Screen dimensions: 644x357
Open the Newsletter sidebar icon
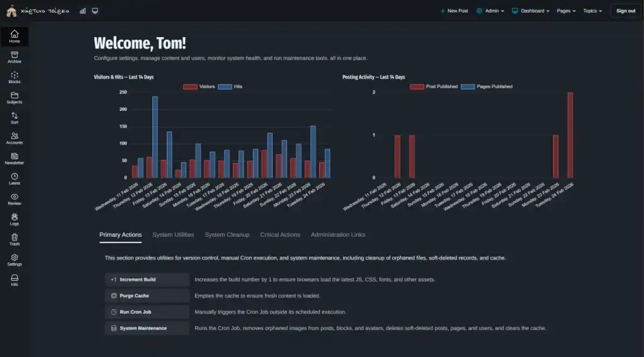coord(14,158)
